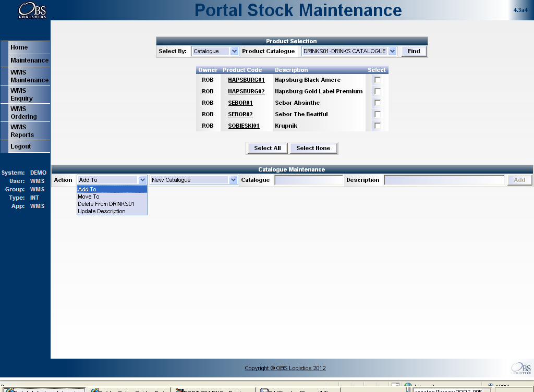Click the Copyright OBS Logistics 2012 link
The width and height of the screenshot is (534, 392).
click(x=285, y=368)
